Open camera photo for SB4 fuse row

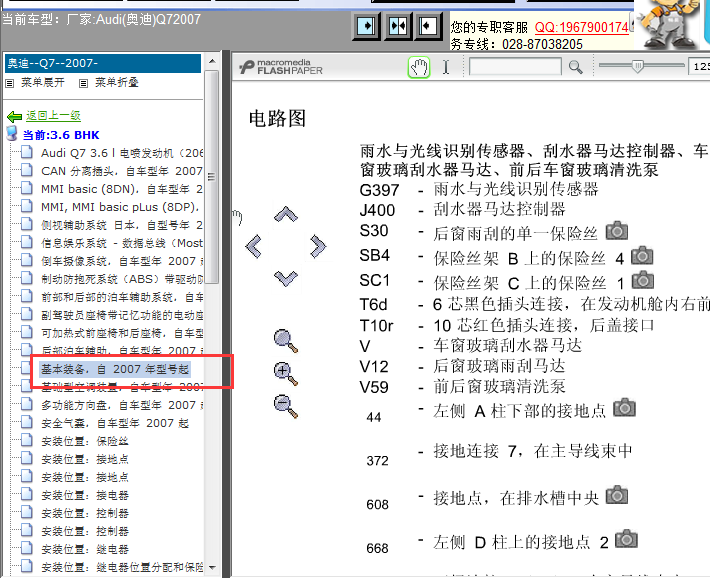pos(642,255)
